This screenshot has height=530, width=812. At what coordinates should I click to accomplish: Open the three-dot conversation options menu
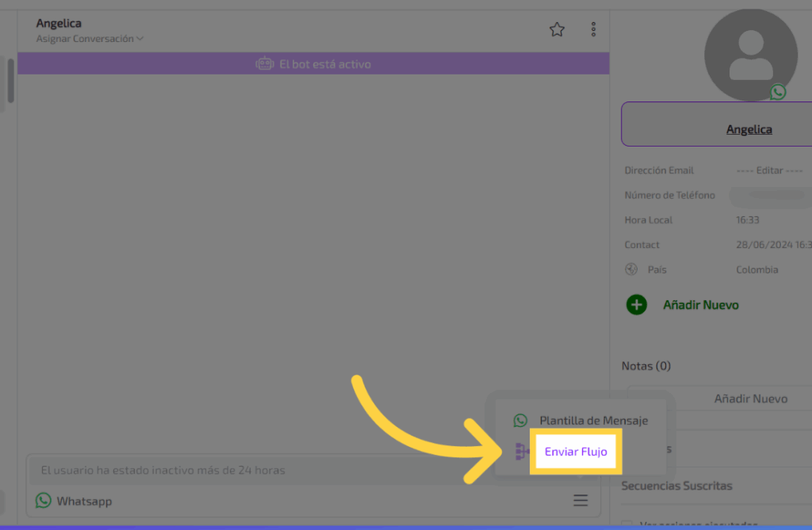pos(593,30)
